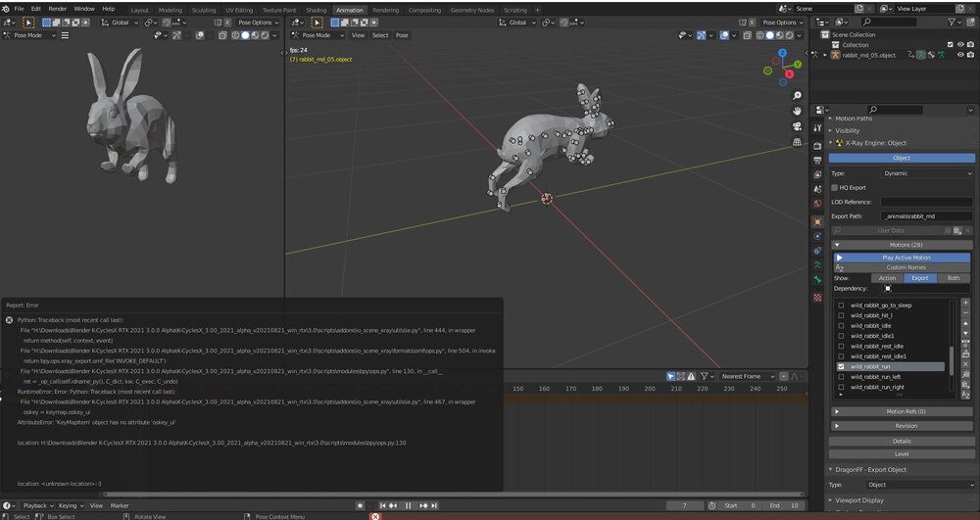This screenshot has width=980, height=520.
Task: Click the add motion plus icon
Action: (x=966, y=304)
